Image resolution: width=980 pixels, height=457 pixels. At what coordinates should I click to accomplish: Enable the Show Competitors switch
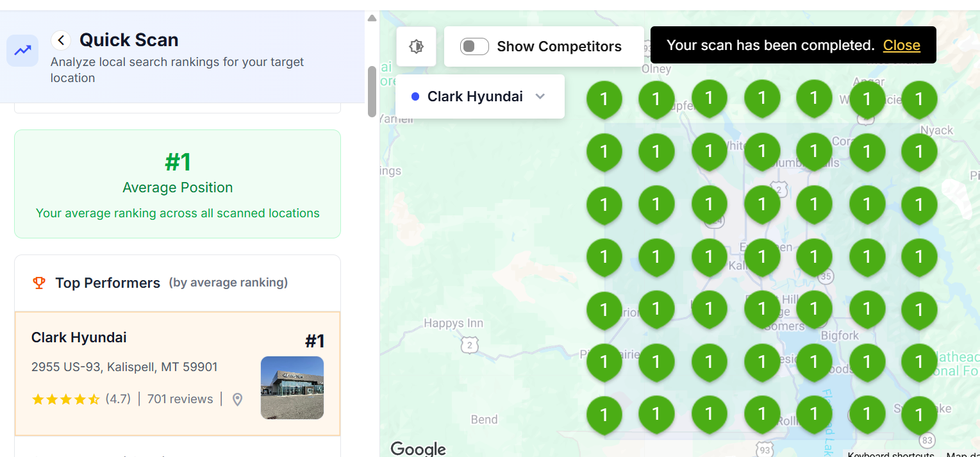[x=474, y=46]
